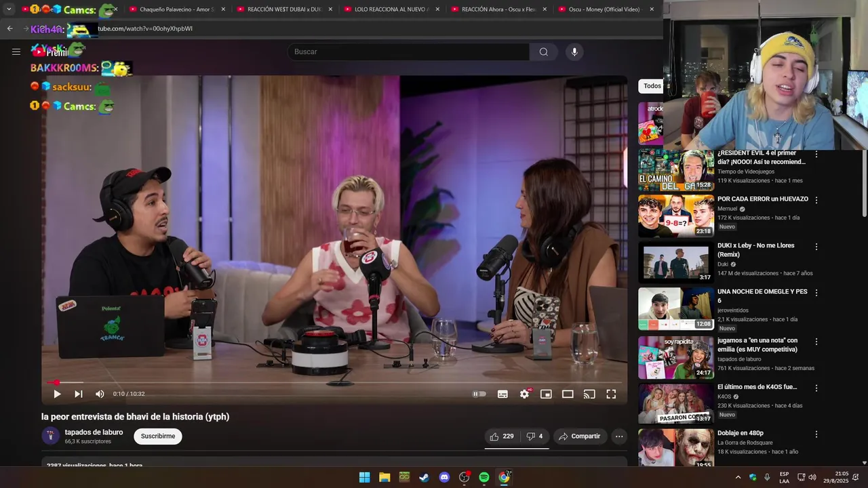The height and width of the screenshot is (488, 868).
Task: Close the Oscu - Money tab
Action: coord(652,9)
